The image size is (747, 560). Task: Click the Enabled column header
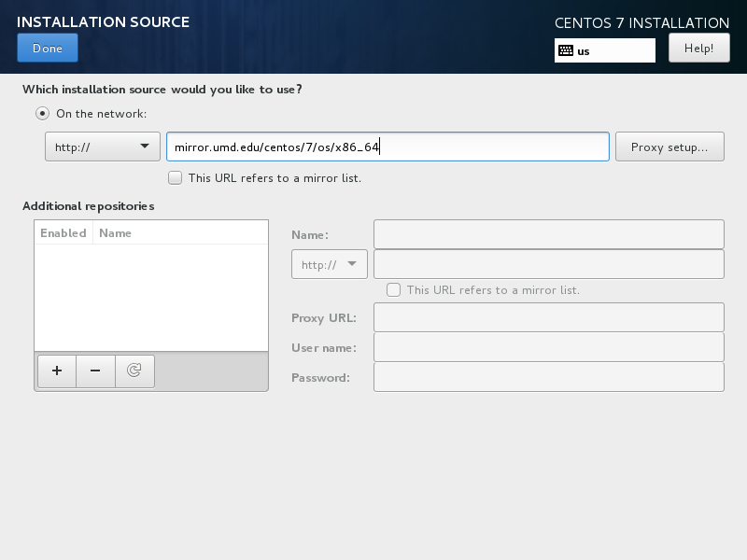(63, 233)
